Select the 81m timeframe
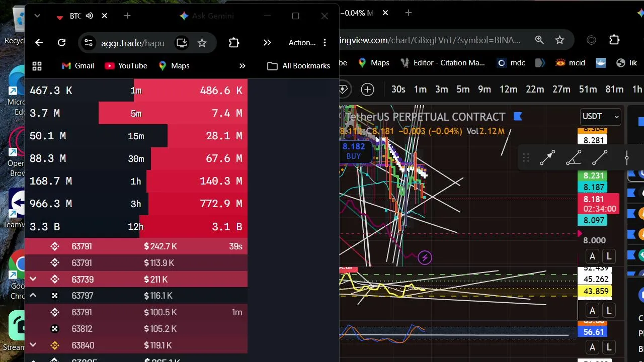Viewport: 644px width, 362px height. [614, 89]
